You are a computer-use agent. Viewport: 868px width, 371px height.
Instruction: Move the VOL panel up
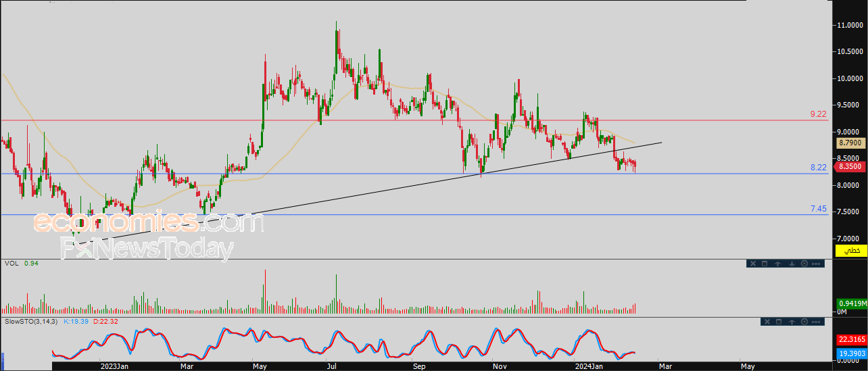[777, 264]
